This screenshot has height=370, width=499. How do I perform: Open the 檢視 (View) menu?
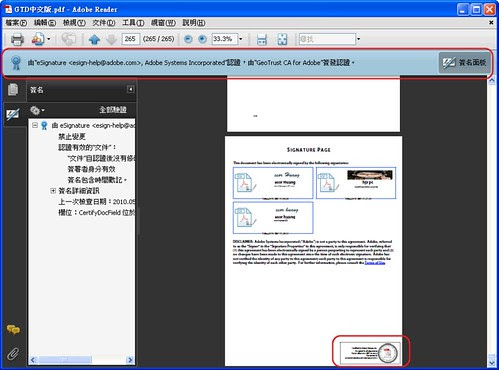click(x=74, y=23)
